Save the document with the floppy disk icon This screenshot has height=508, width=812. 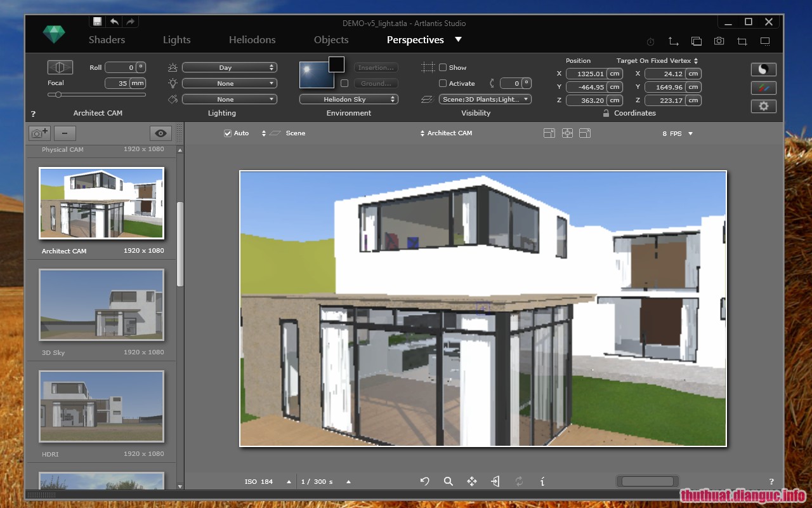click(x=98, y=22)
